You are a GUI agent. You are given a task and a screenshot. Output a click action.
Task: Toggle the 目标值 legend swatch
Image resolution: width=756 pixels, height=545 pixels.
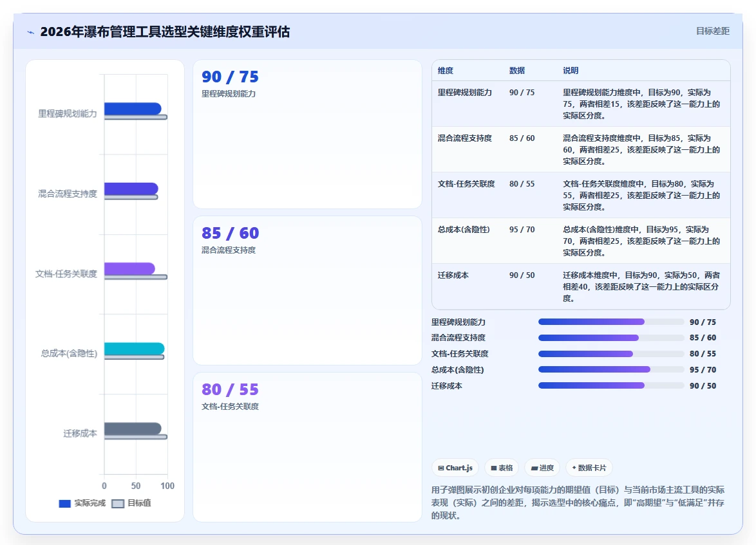pyautogui.click(x=118, y=503)
